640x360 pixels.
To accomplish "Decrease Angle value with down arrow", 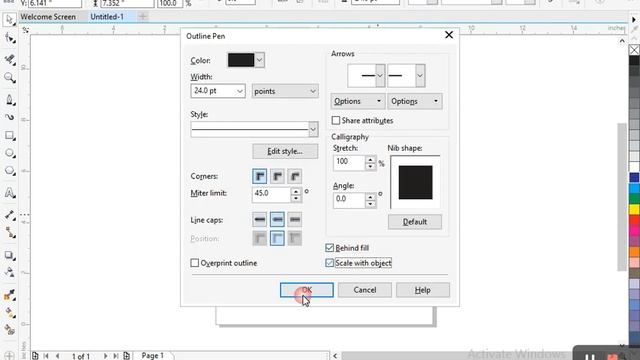I will click(370, 204).
